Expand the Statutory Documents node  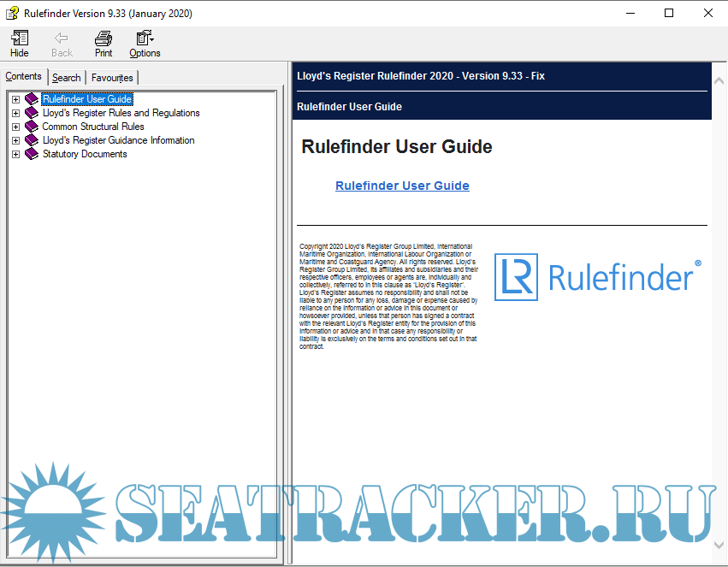[x=15, y=153]
